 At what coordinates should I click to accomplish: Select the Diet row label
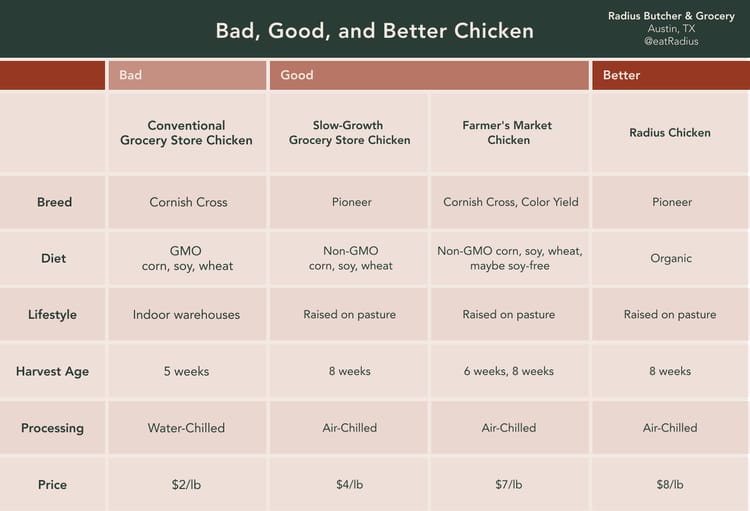pos(54,258)
